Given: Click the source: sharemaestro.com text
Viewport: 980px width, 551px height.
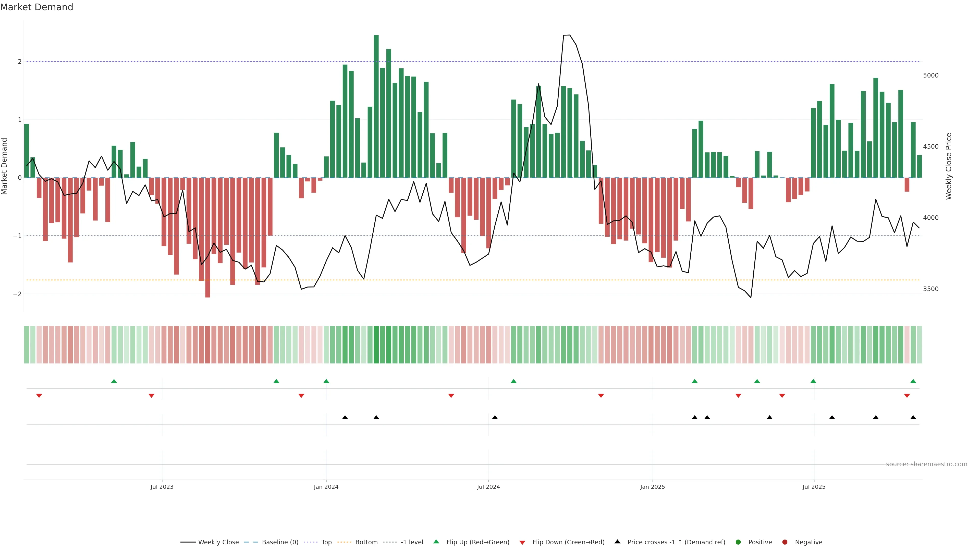Looking at the screenshot, I should (x=926, y=464).
